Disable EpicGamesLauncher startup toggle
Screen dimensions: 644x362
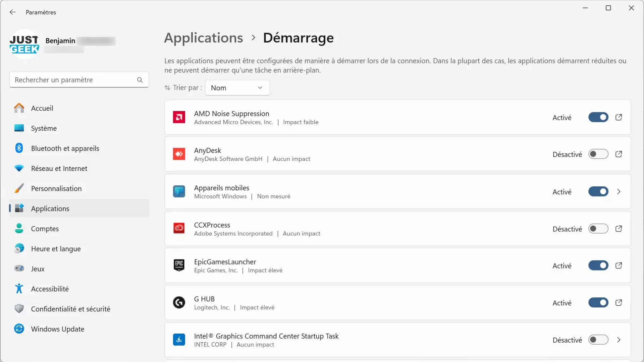pyautogui.click(x=598, y=265)
